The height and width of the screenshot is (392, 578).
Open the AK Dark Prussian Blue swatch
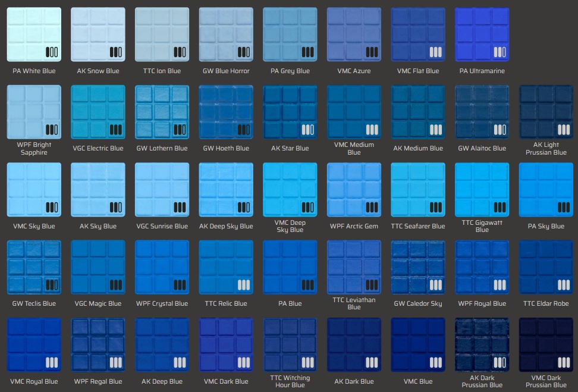click(482, 345)
